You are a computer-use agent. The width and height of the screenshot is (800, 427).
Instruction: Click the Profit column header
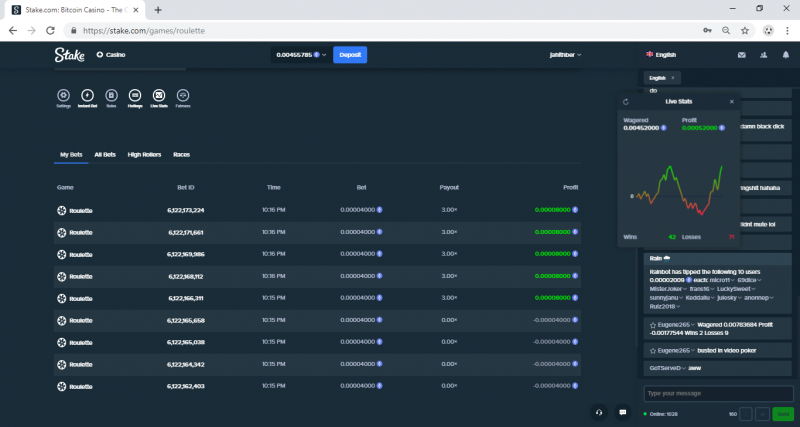click(570, 188)
